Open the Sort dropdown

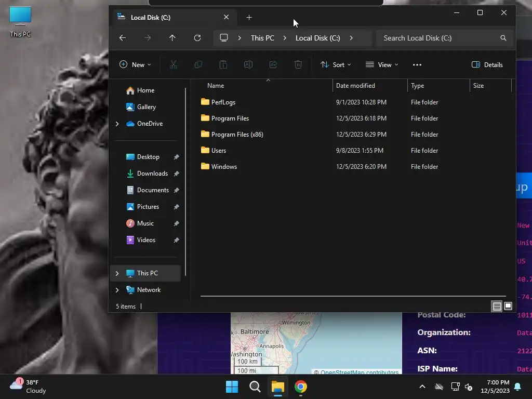click(x=336, y=65)
